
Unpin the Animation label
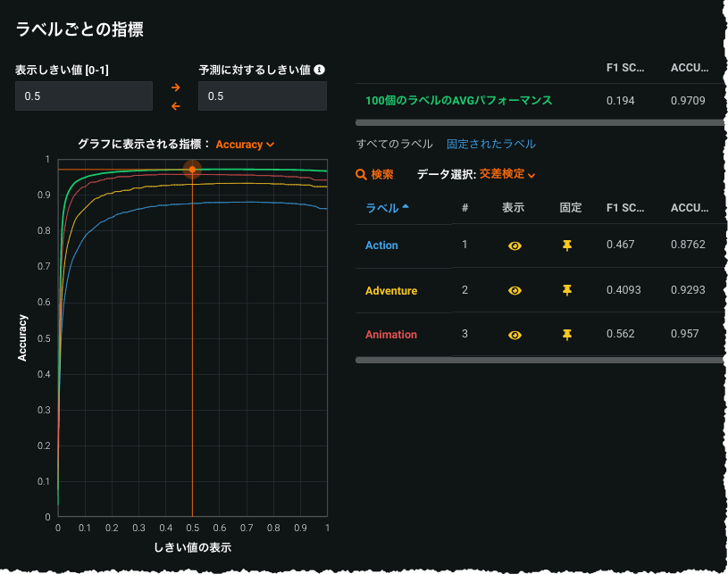566,335
